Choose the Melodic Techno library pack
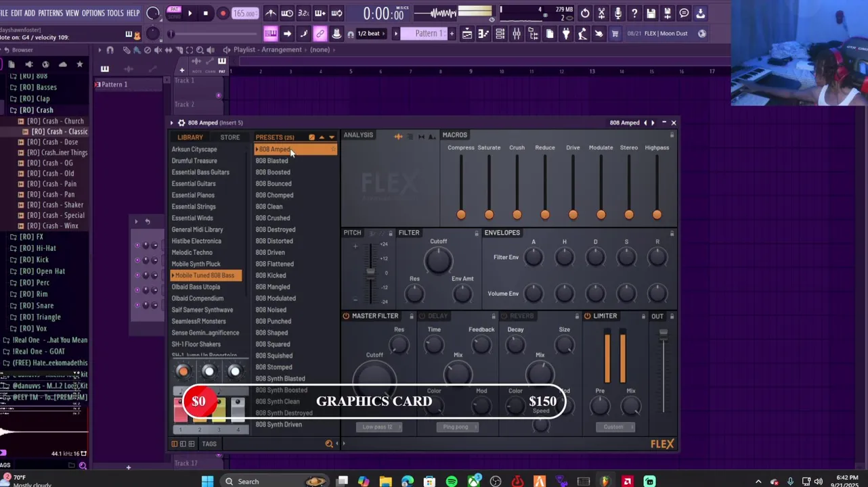 pos(192,253)
